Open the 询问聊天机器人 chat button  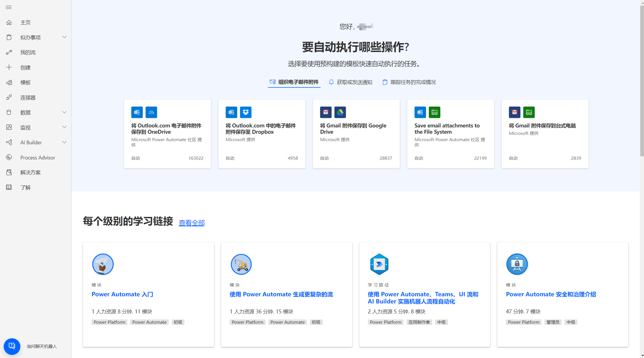[12, 346]
